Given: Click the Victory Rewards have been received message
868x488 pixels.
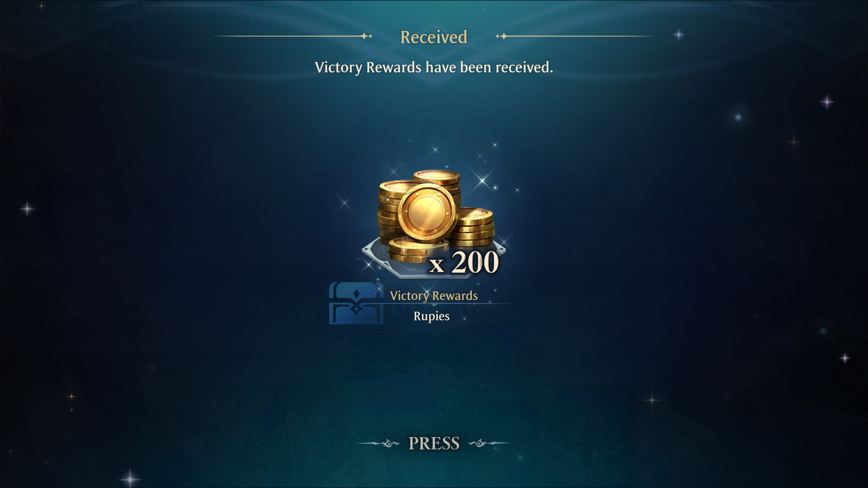Looking at the screenshot, I should tap(434, 67).
